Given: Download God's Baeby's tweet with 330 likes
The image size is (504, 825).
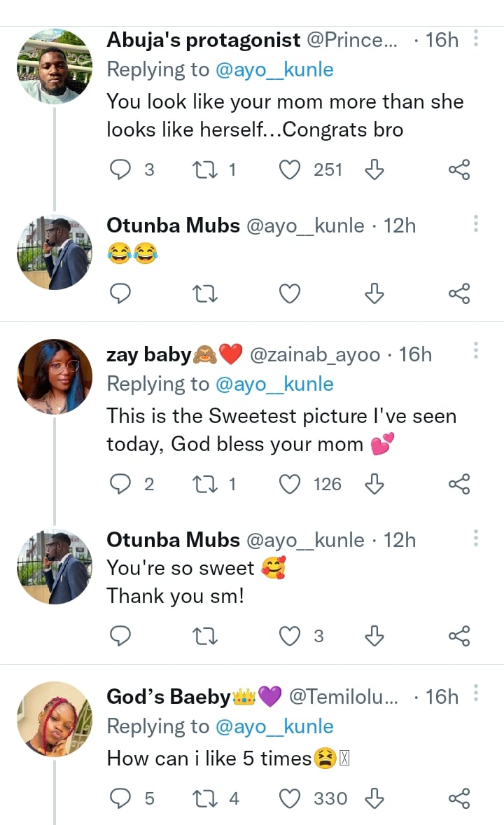Looking at the screenshot, I should 374,798.
